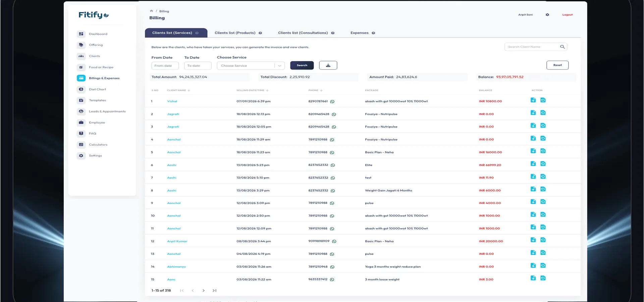The width and height of the screenshot is (644, 302).
Task: Click the view icon in Abhimanyu row
Action: (x=543, y=265)
